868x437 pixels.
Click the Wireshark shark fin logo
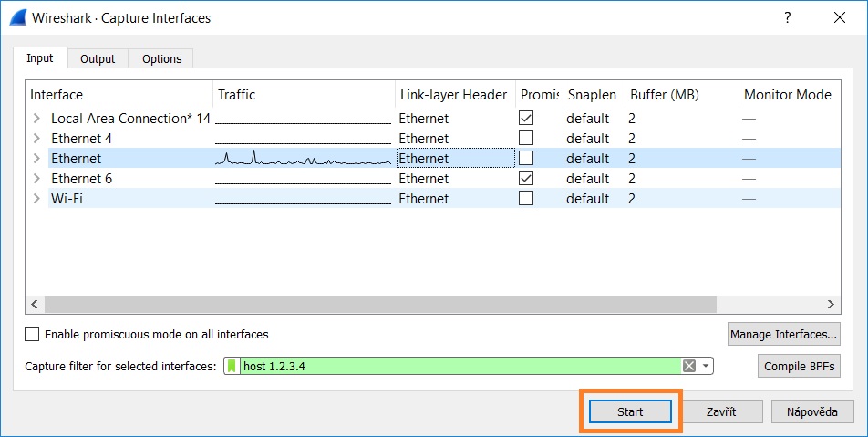click(15, 17)
